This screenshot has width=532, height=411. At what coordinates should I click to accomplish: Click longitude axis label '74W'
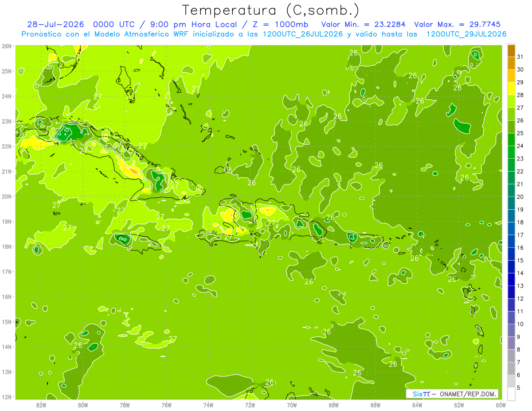click(208, 405)
